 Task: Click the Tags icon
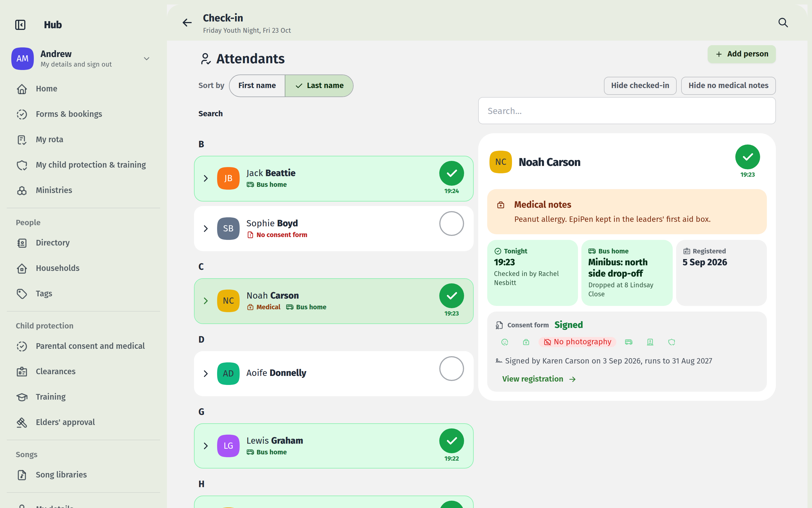pos(22,294)
